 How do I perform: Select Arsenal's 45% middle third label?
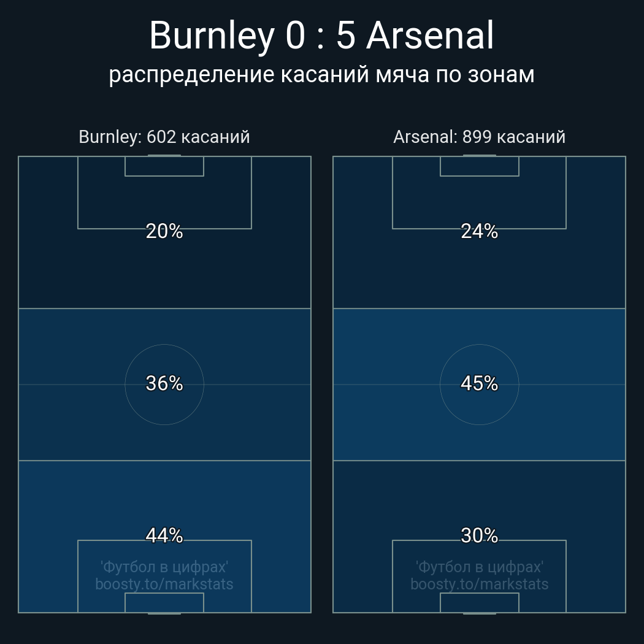coord(479,383)
